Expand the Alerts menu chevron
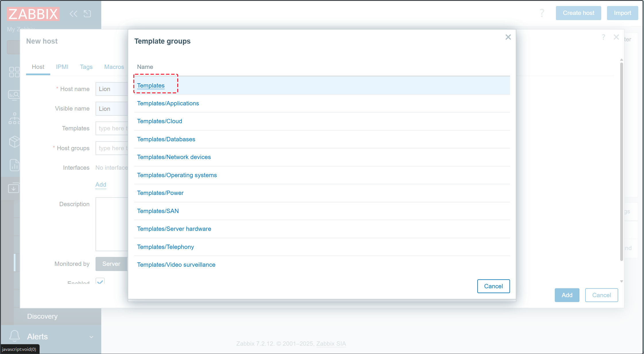This screenshot has width=644, height=354. point(91,337)
